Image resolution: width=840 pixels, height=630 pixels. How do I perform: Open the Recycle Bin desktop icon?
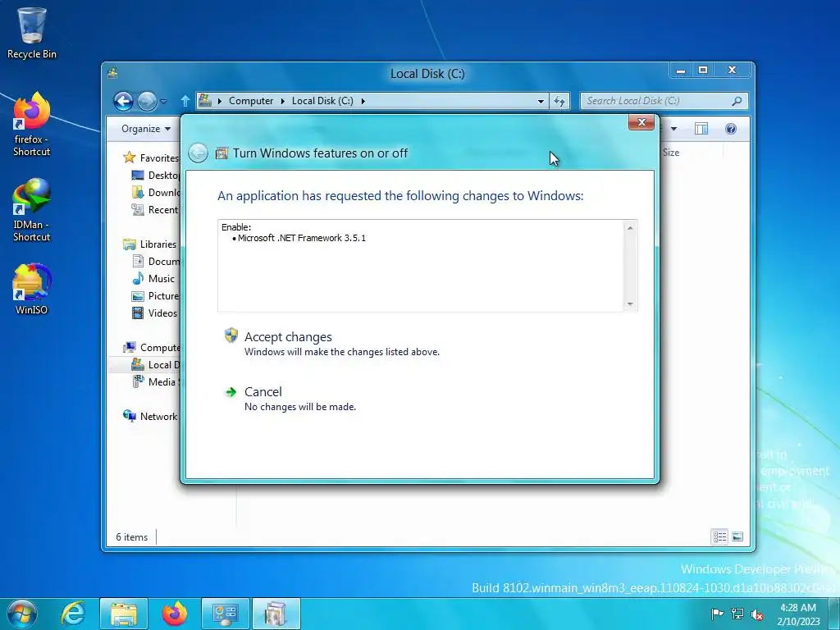click(32, 33)
